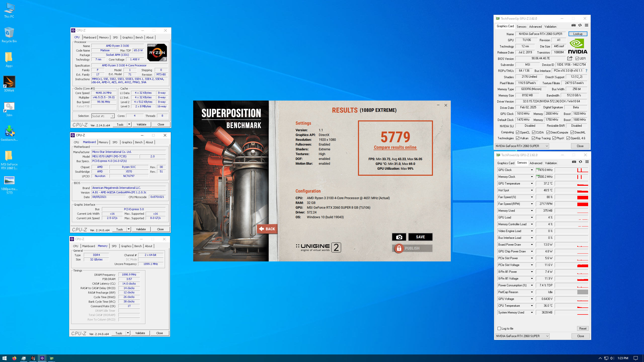Toggle the DirectCompute checkbox
The image size is (644, 362).
pos(548,132)
